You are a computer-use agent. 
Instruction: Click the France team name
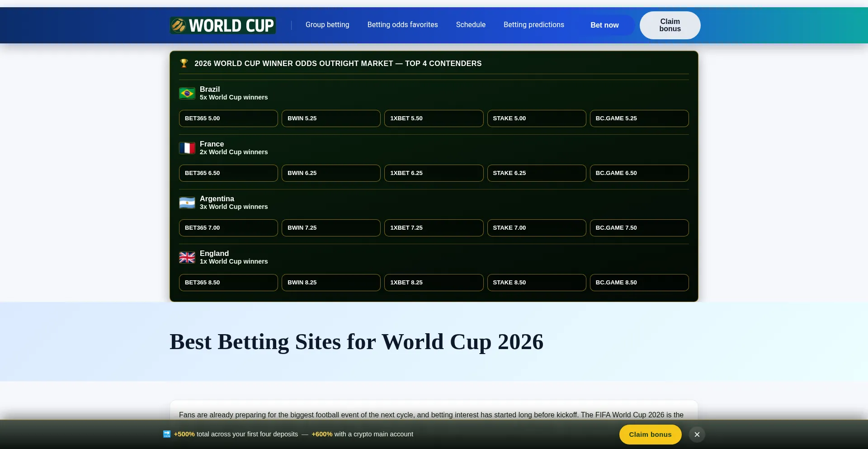tap(212, 144)
